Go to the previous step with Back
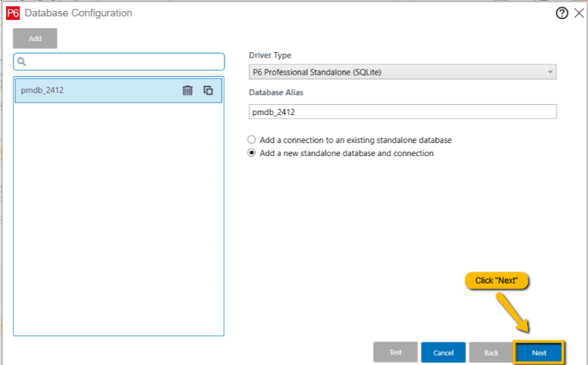The width and height of the screenshot is (588, 365). coord(491,352)
